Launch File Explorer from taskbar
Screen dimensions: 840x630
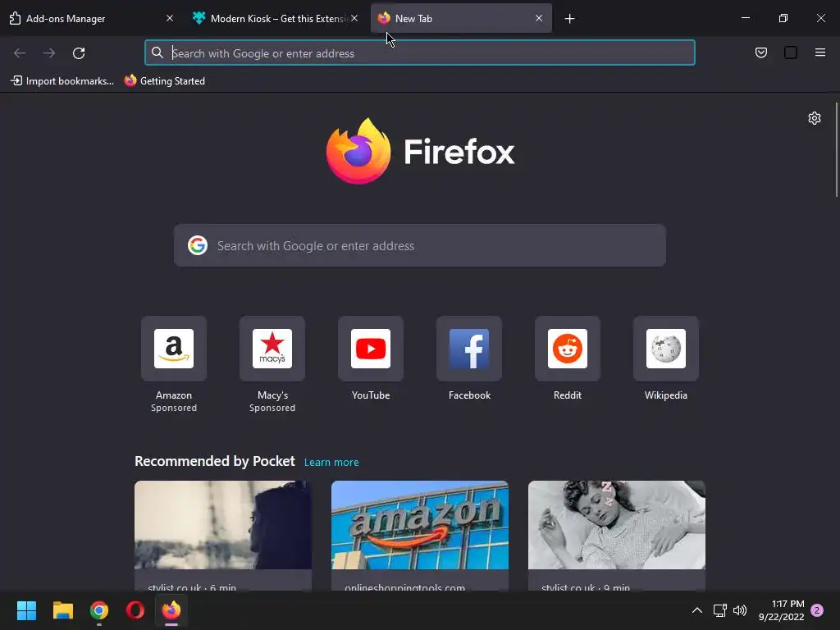[62, 610]
